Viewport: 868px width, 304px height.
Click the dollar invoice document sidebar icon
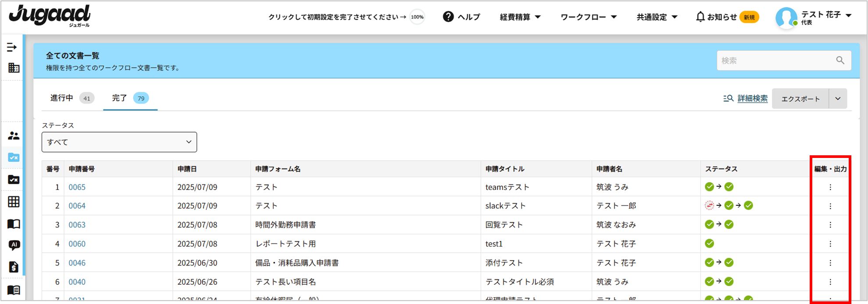14,267
